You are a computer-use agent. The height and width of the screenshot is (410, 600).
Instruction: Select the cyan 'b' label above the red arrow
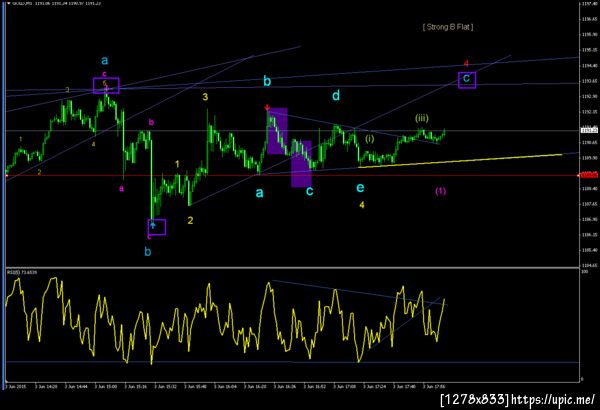pos(267,81)
